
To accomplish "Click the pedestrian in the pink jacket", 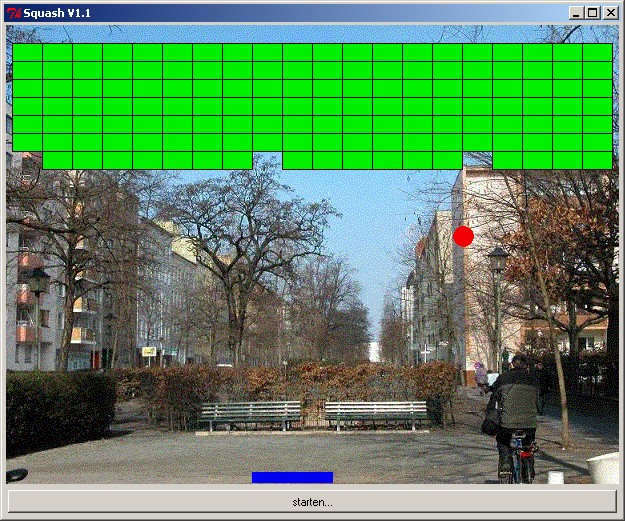I will (x=481, y=376).
